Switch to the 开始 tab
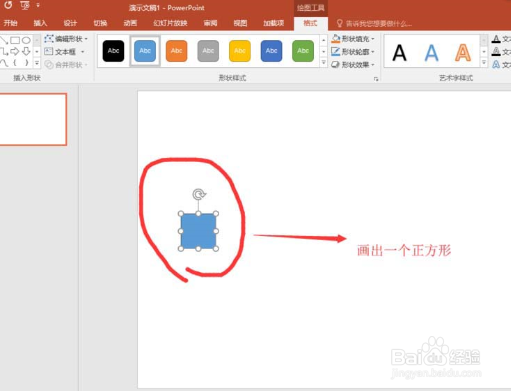 (x=10, y=23)
